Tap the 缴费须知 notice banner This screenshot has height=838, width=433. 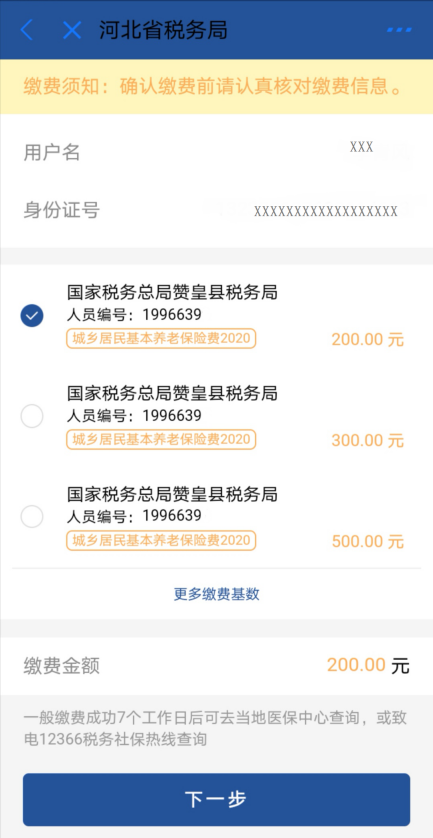[216, 87]
